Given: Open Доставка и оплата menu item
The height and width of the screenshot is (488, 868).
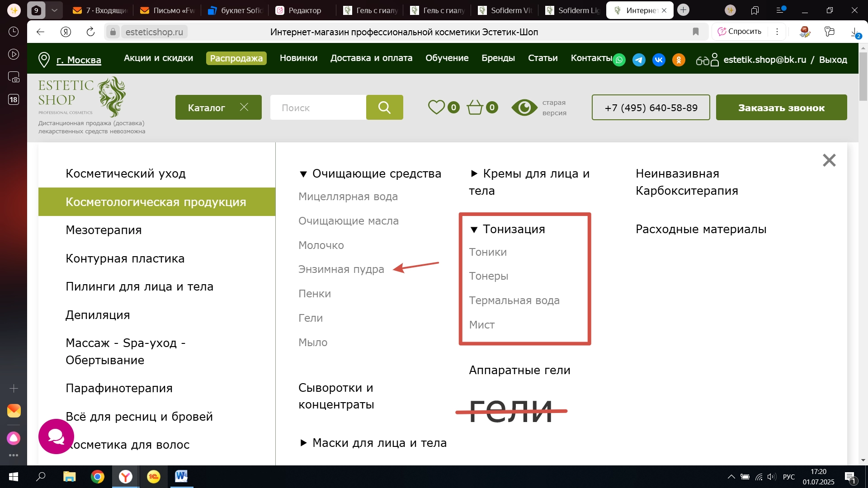Looking at the screenshot, I should [x=371, y=58].
